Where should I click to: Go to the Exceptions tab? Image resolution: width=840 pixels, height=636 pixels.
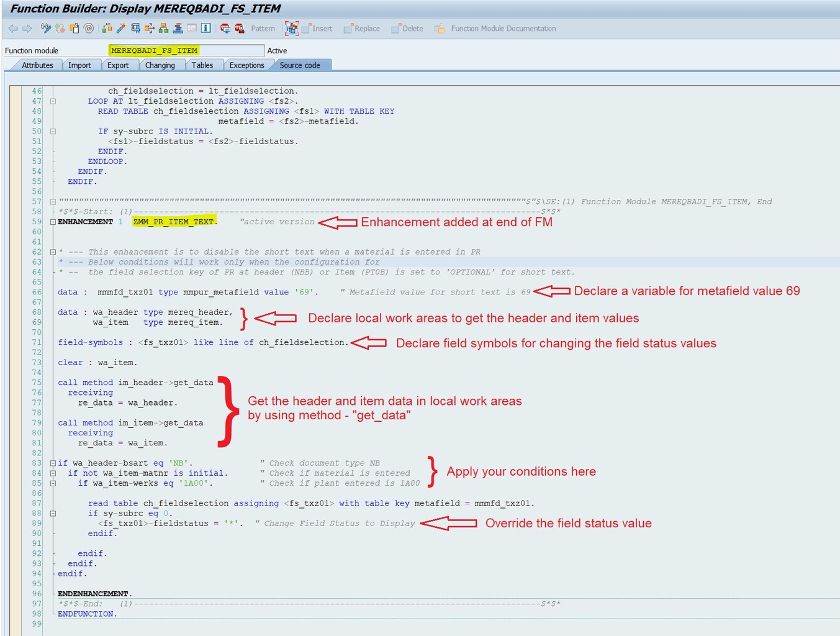pyautogui.click(x=247, y=65)
